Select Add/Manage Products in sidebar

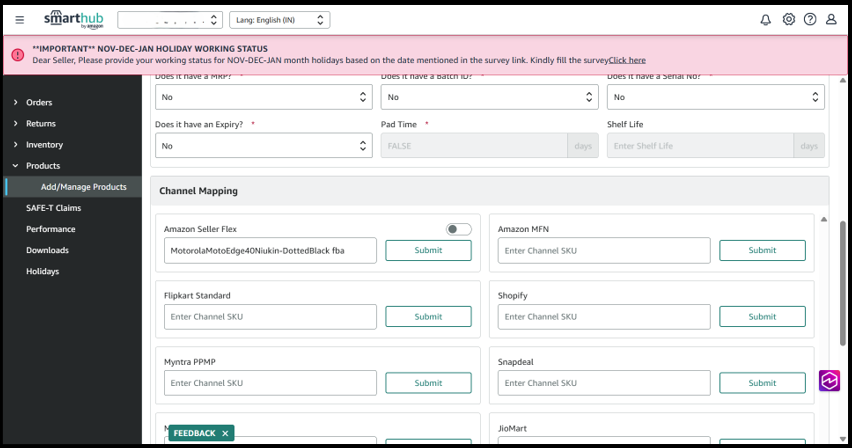point(83,187)
